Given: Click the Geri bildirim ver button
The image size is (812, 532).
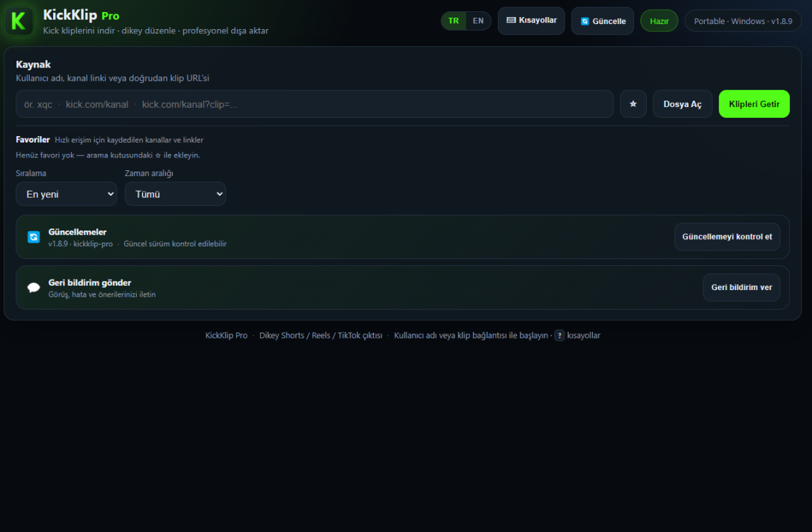Looking at the screenshot, I should (741, 287).
